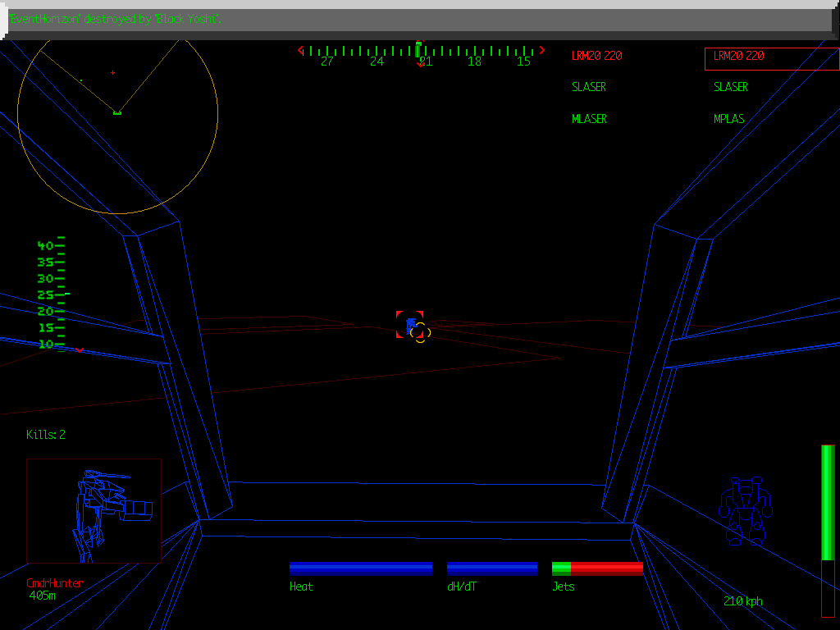Click the green heading marker on compass
Viewport: 840px width, 630px height.
tap(418, 48)
